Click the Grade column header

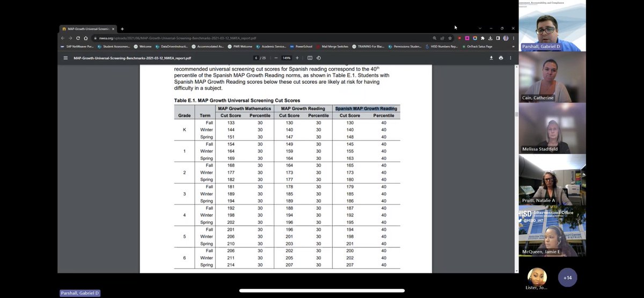184,115
